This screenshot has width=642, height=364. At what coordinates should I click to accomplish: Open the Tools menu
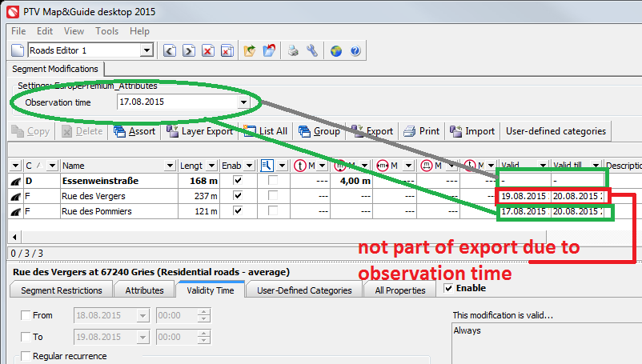tap(106, 31)
